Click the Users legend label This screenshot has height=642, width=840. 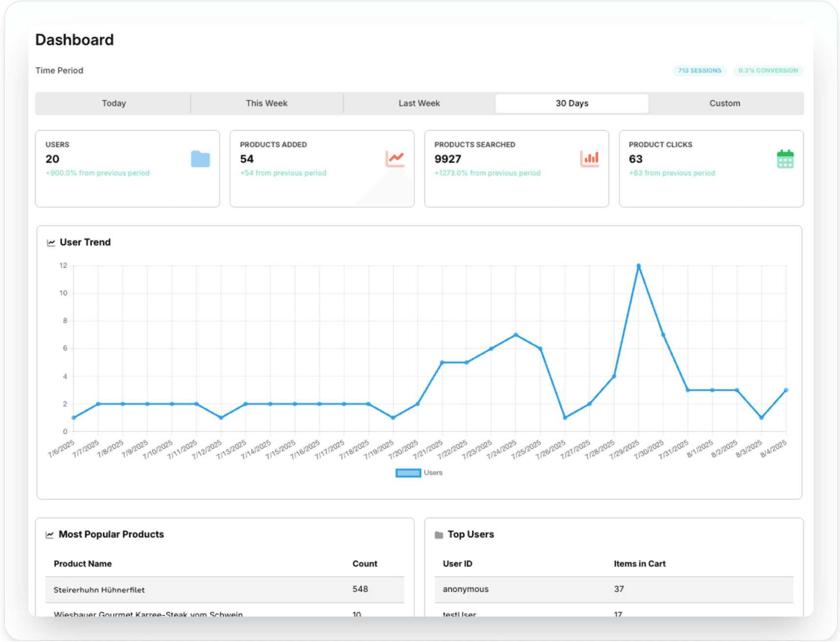(433, 473)
